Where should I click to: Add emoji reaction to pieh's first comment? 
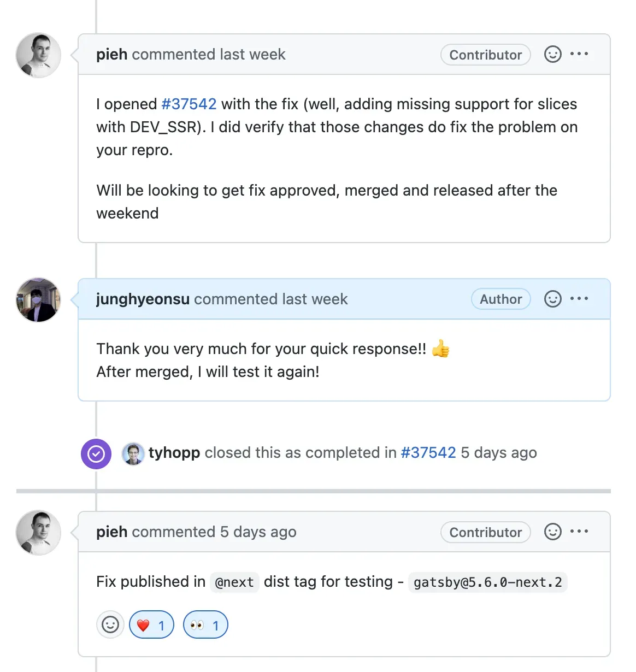[552, 54]
